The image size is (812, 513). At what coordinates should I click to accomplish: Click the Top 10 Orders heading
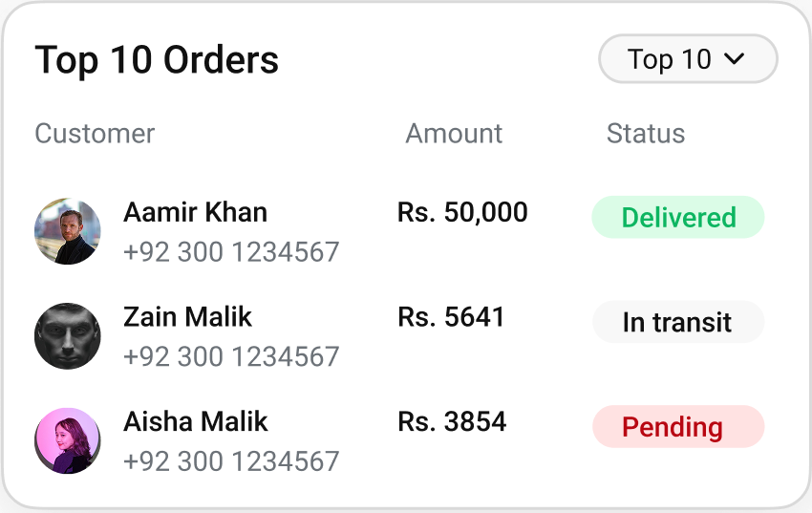[x=157, y=60]
